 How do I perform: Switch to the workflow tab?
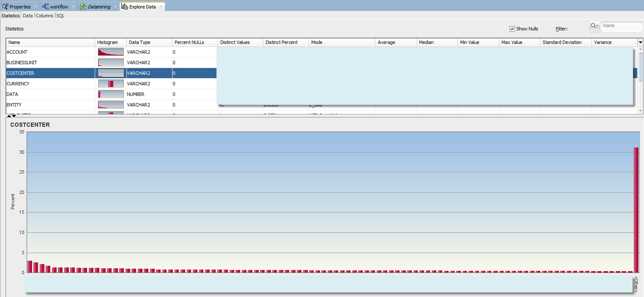59,7
